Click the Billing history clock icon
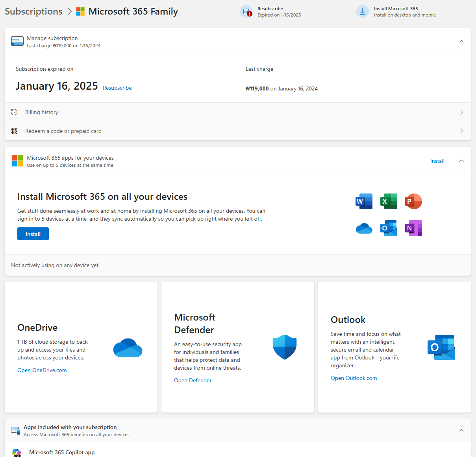Viewport: 476px width, 457px height. pos(14,112)
